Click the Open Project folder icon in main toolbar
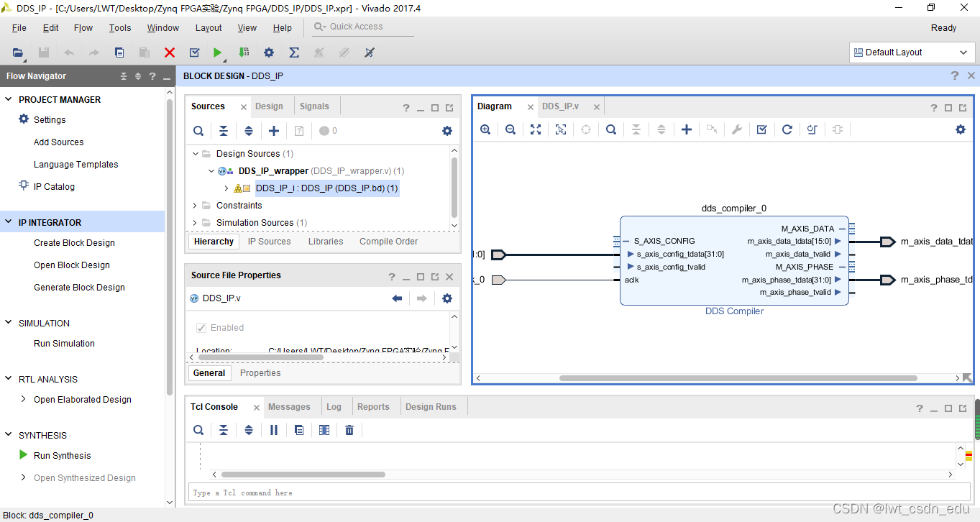This screenshot has width=980, height=522. [x=19, y=52]
